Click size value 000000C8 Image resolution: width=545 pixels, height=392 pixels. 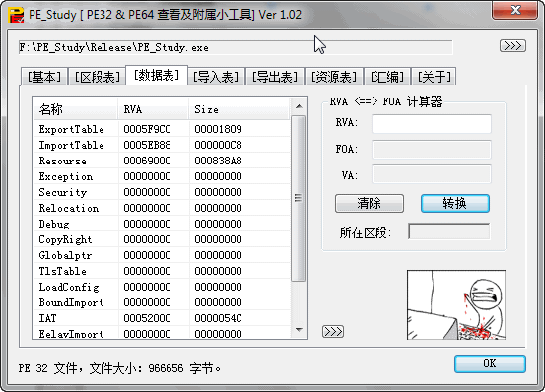click(218, 145)
